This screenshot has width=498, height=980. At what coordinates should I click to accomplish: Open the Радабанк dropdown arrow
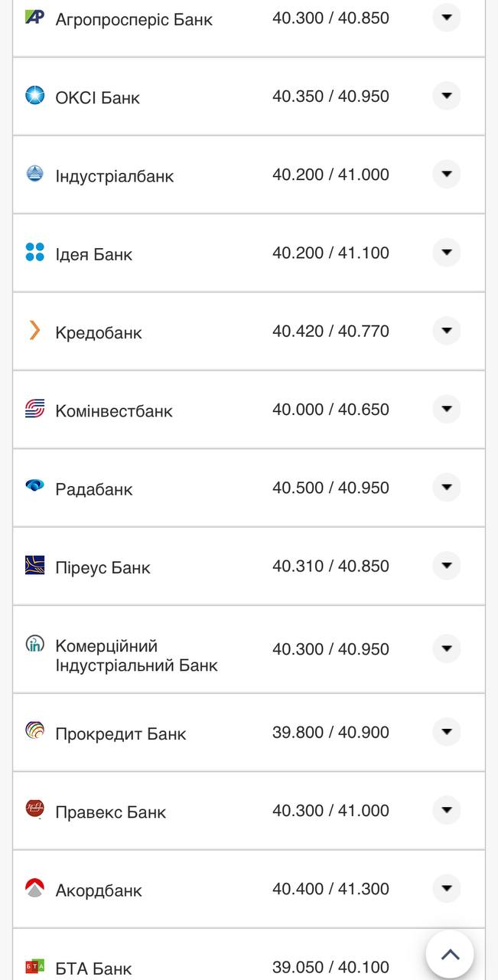[x=447, y=486]
